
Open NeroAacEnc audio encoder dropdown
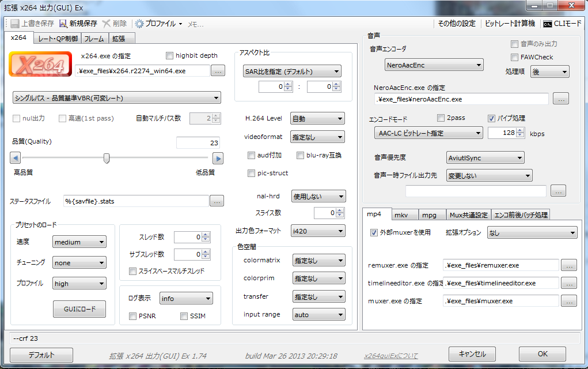tap(434, 65)
